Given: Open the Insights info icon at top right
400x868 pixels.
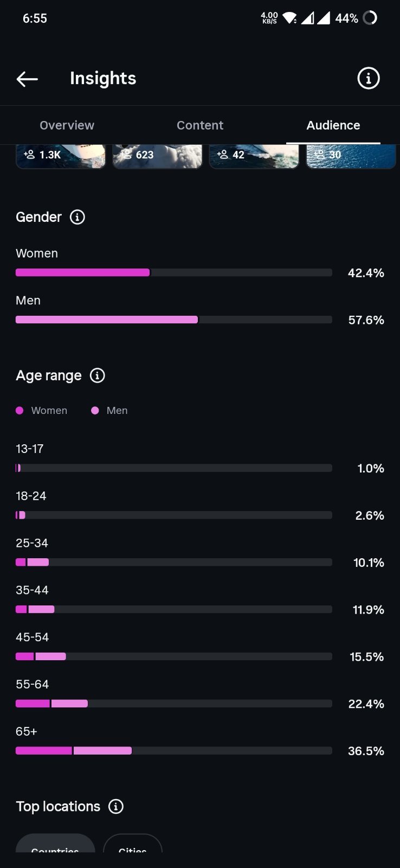Looking at the screenshot, I should pyautogui.click(x=369, y=79).
